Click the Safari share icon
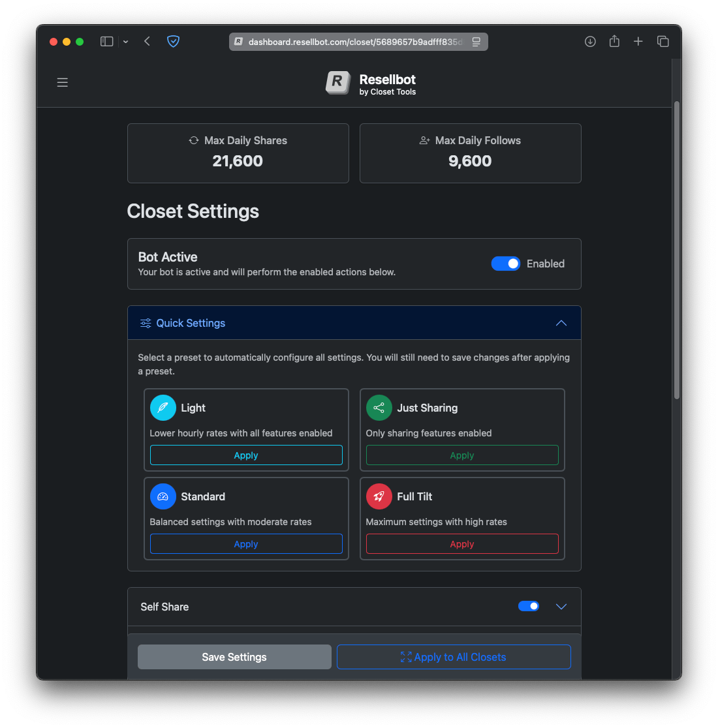The width and height of the screenshot is (718, 728). (614, 41)
